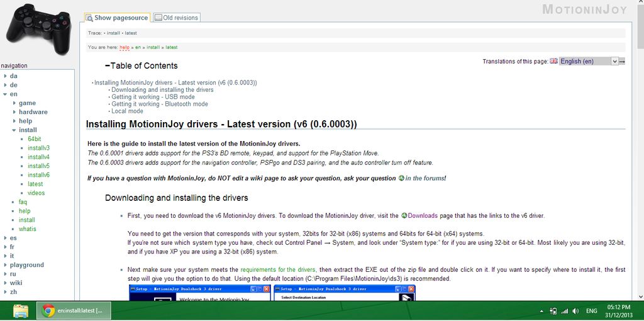Open the Show pagesource tab
This screenshot has width=644, height=321.
pos(117,18)
